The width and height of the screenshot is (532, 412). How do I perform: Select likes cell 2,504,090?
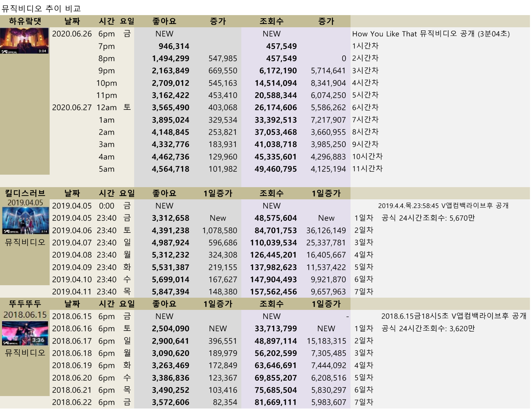tap(170, 328)
